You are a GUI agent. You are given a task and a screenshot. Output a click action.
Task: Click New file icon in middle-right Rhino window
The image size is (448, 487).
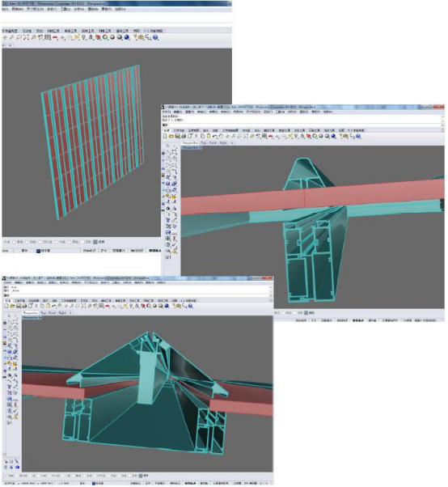(x=165, y=136)
